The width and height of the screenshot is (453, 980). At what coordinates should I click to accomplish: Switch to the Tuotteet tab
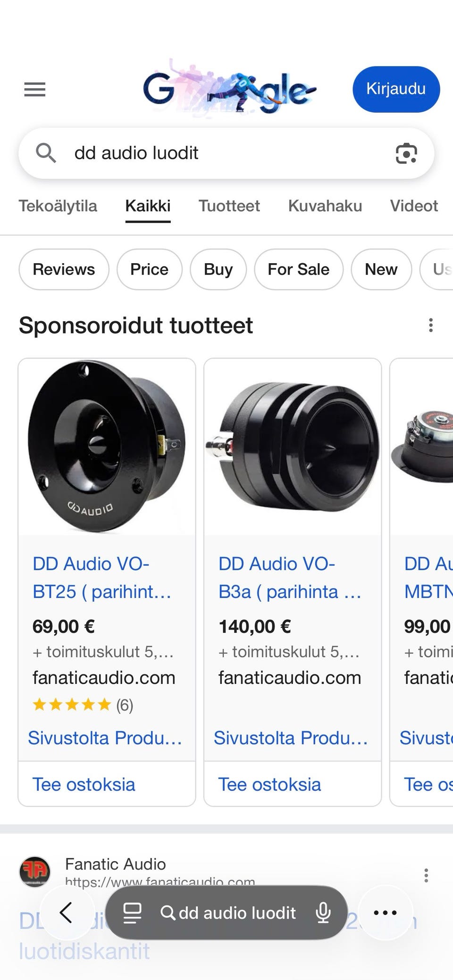pyautogui.click(x=229, y=206)
